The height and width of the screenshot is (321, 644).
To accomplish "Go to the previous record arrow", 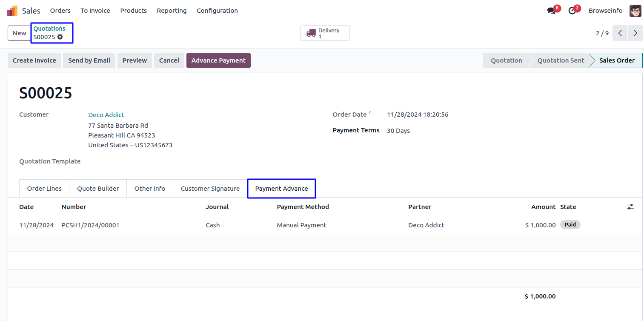I will (620, 33).
